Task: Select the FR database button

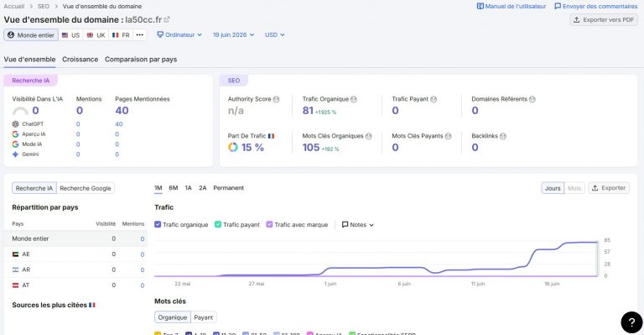Action: click(121, 35)
